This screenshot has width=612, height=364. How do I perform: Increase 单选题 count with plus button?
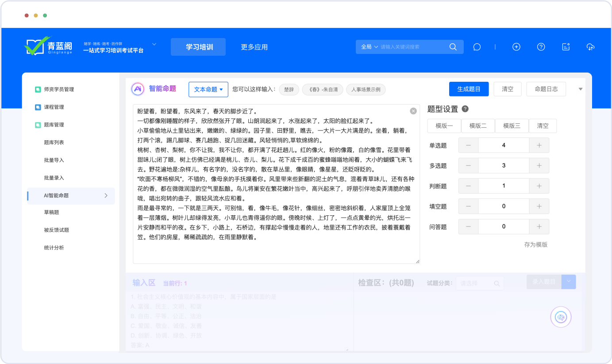pos(539,145)
